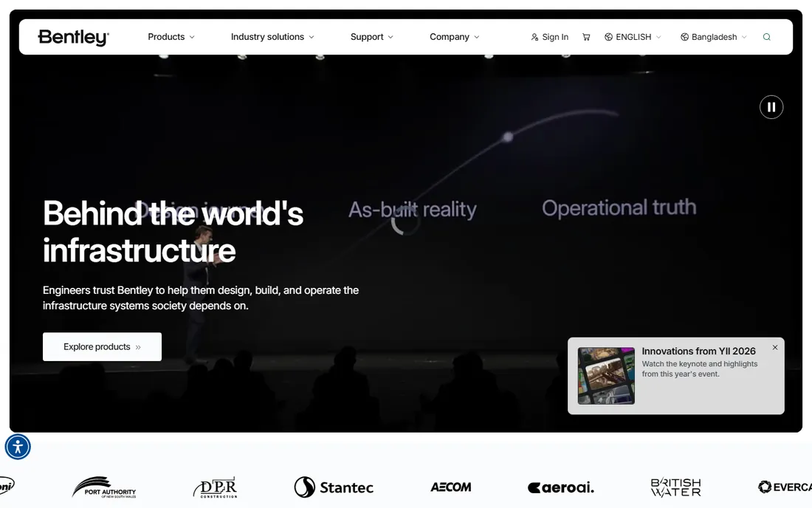Open the YII 2026 keynote thumbnail
The image size is (812, 508).
pyautogui.click(x=606, y=375)
